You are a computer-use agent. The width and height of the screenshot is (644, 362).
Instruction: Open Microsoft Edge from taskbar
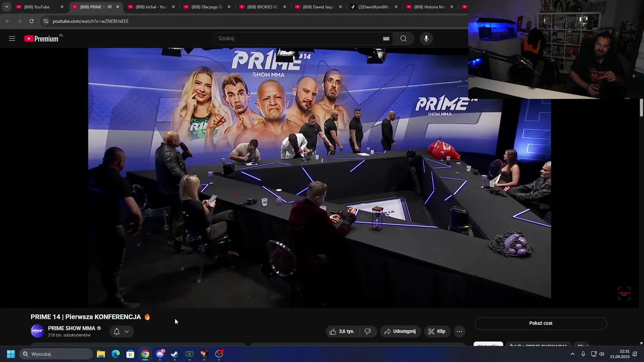tap(116, 354)
